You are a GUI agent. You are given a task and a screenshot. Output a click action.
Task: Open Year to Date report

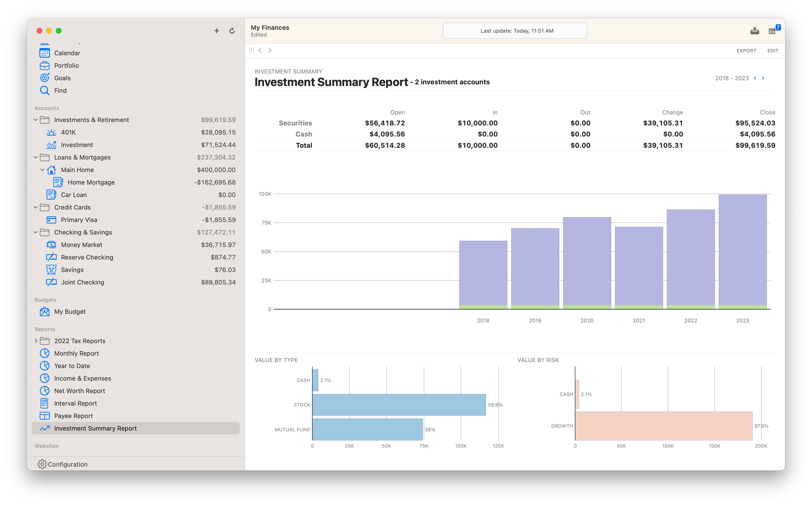[72, 366]
